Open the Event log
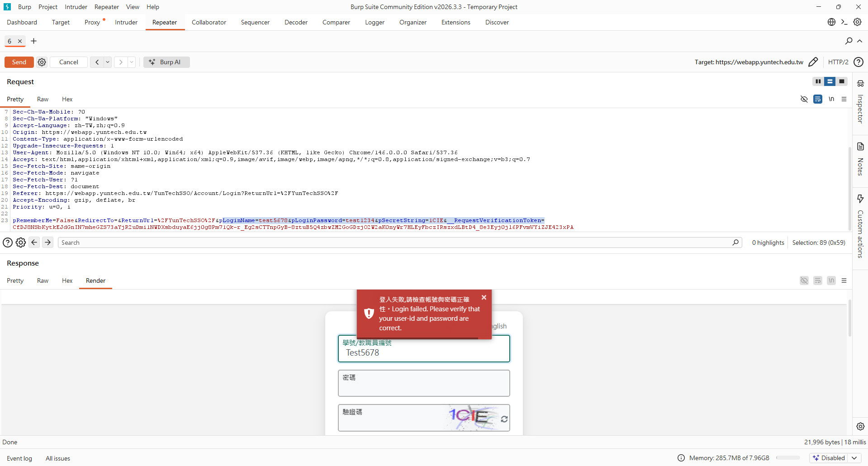The image size is (868, 466). coord(19,458)
